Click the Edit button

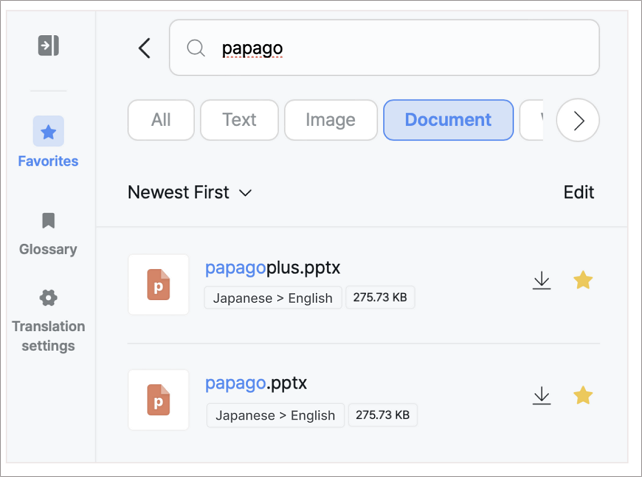(578, 192)
